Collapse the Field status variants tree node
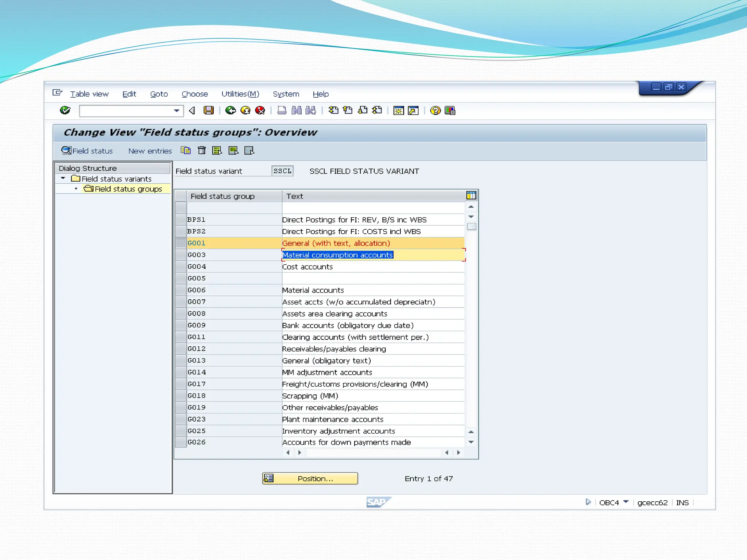The height and width of the screenshot is (560, 747). [63, 179]
